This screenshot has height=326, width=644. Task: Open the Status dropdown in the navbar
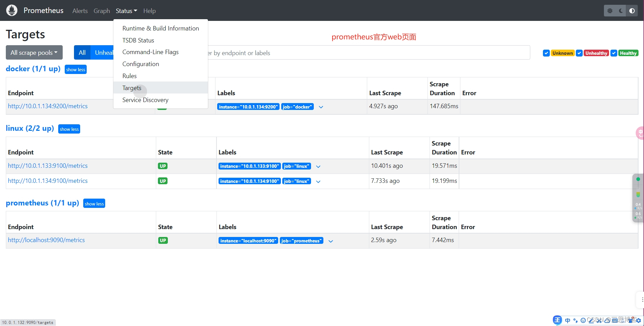coord(126,11)
